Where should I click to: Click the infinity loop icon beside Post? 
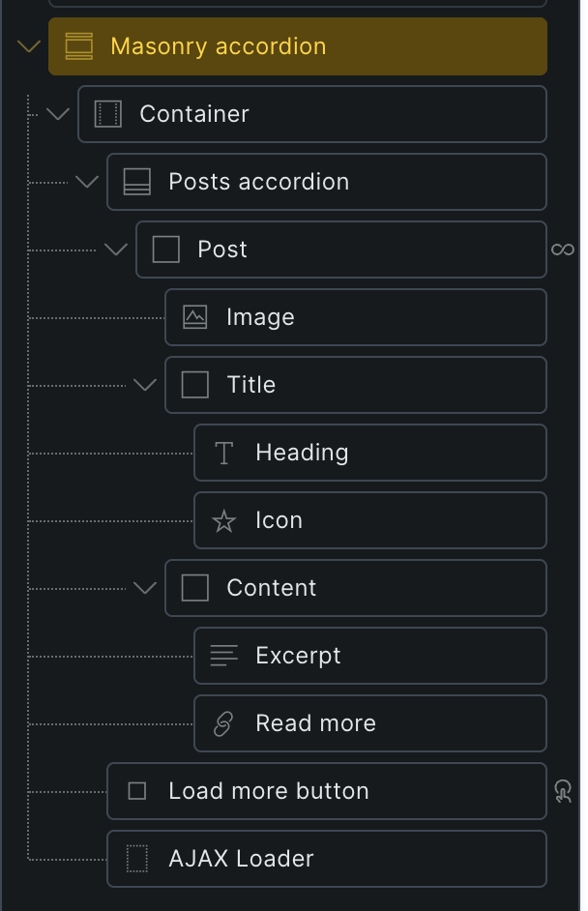563,250
